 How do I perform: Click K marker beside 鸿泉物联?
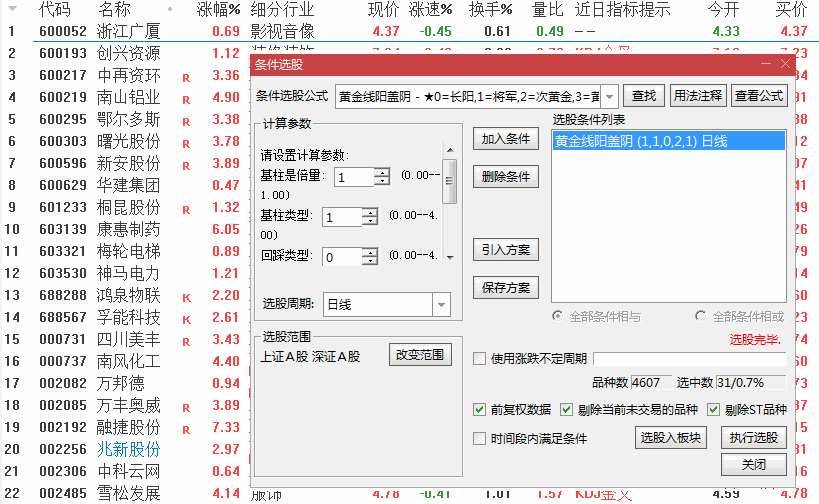tap(186, 298)
